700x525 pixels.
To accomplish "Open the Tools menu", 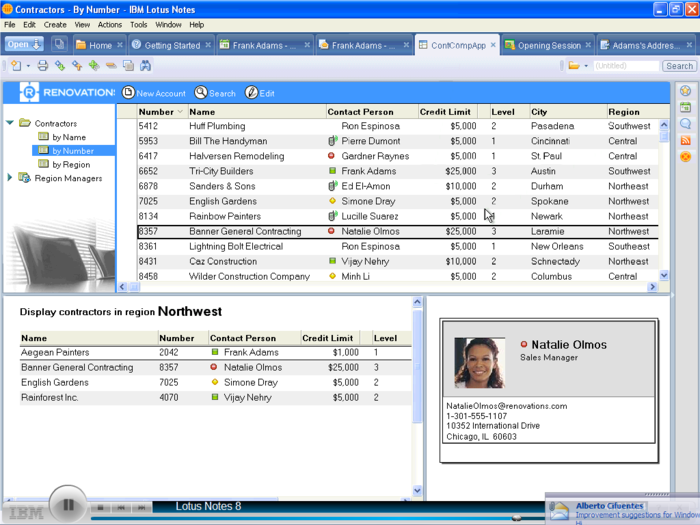I will coord(138,25).
